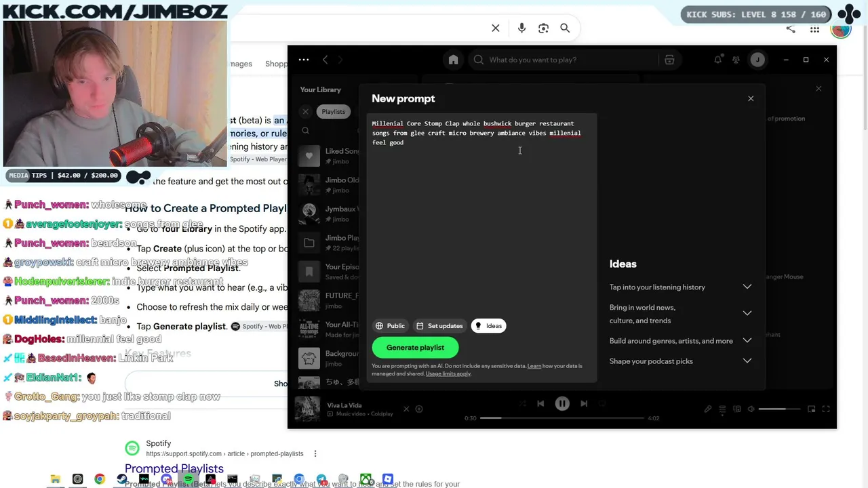Screen dimensions: 868x488
Task: Click inside the prompt text area
Action: (483, 215)
